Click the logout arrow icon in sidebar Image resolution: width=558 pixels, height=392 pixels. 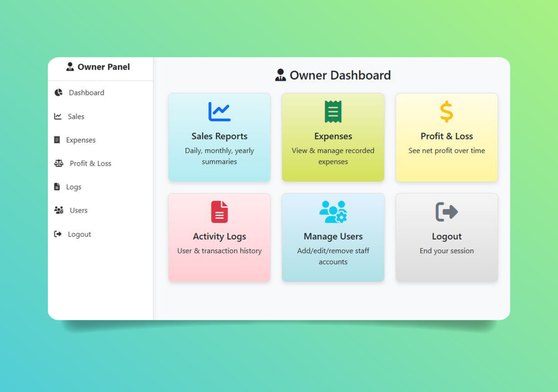57,234
